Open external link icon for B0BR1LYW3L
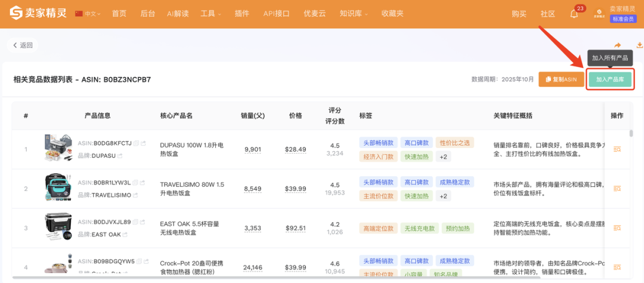This screenshot has height=283, width=644. [x=142, y=183]
